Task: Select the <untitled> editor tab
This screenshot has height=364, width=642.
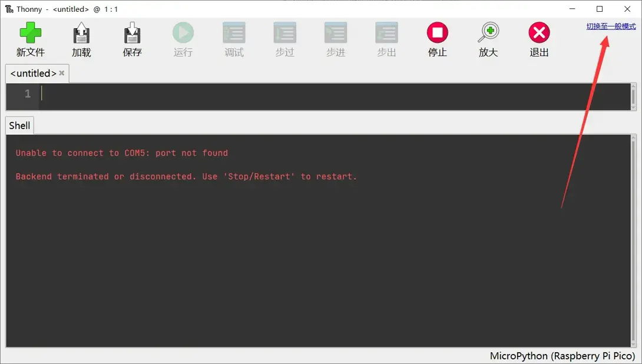Action: (x=33, y=74)
